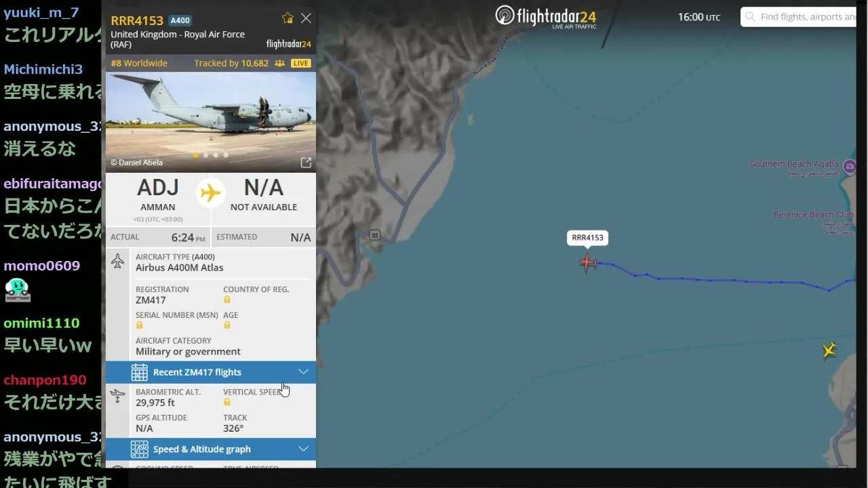
Task: Select the yellow aircraft icon on the map
Action: [x=829, y=350]
